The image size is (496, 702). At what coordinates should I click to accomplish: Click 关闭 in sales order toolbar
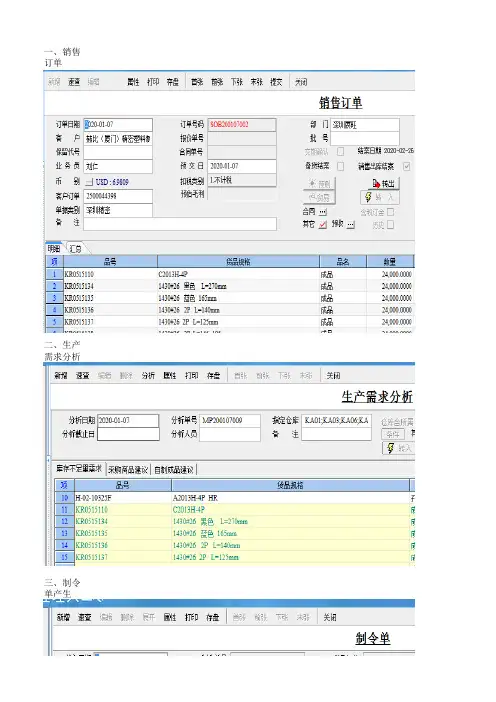pos(301,82)
